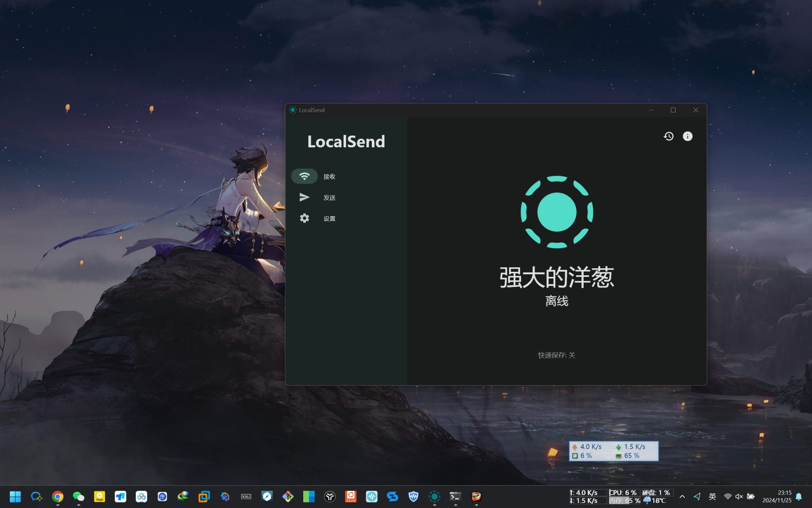The width and height of the screenshot is (812, 508).
Task: Click the LocalSend title bar app icon
Action: (293, 110)
